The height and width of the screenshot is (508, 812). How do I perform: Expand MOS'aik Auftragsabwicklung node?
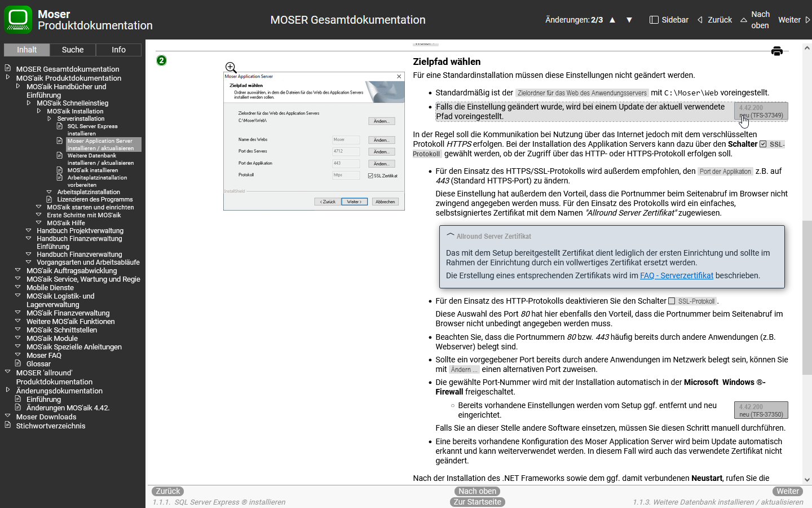[x=18, y=270]
